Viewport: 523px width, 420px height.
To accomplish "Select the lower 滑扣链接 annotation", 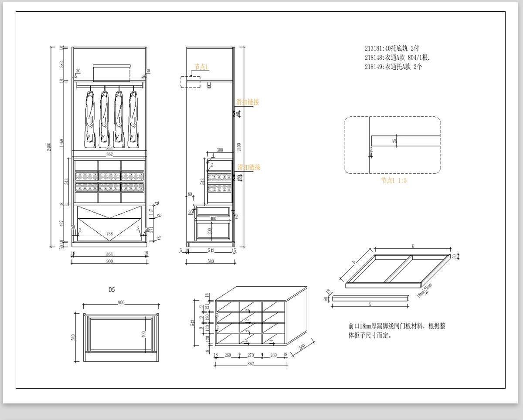I will coord(249,167).
